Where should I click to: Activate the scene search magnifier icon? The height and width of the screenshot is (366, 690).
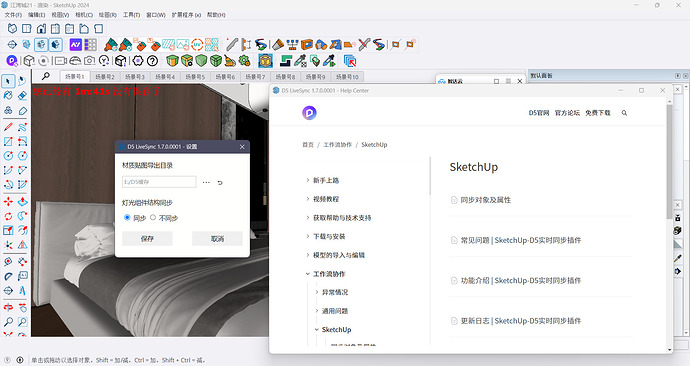(46, 76)
